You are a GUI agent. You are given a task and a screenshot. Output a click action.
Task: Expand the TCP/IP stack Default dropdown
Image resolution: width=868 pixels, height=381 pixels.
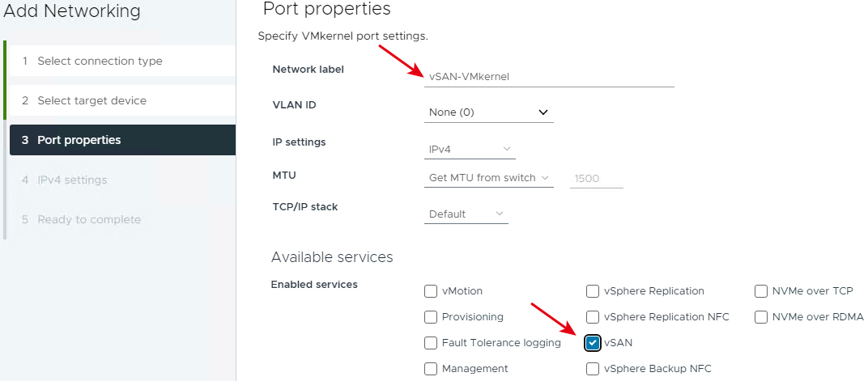coord(466,214)
